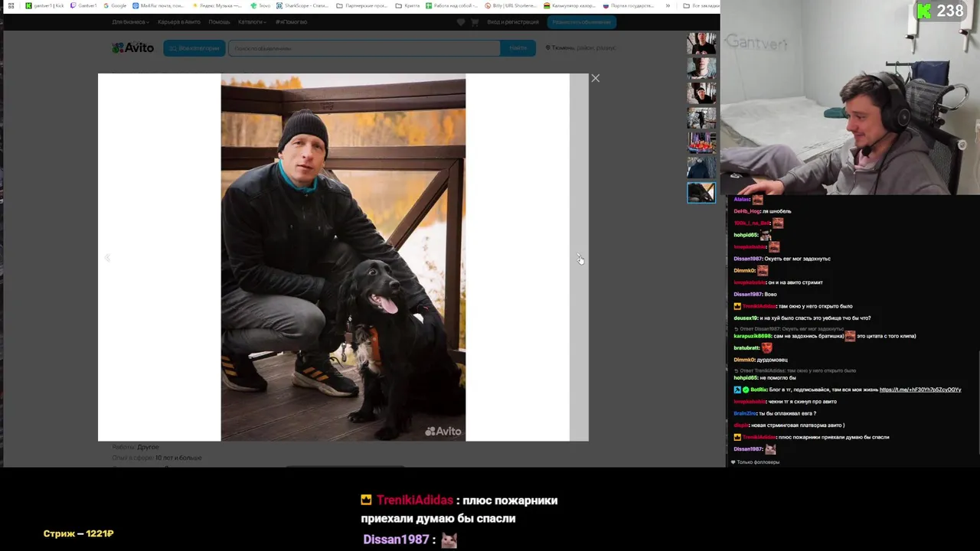Viewport: 980px width, 551px height.
Task: Show the next photo in the gallery
Action: pyautogui.click(x=579, y=258)
